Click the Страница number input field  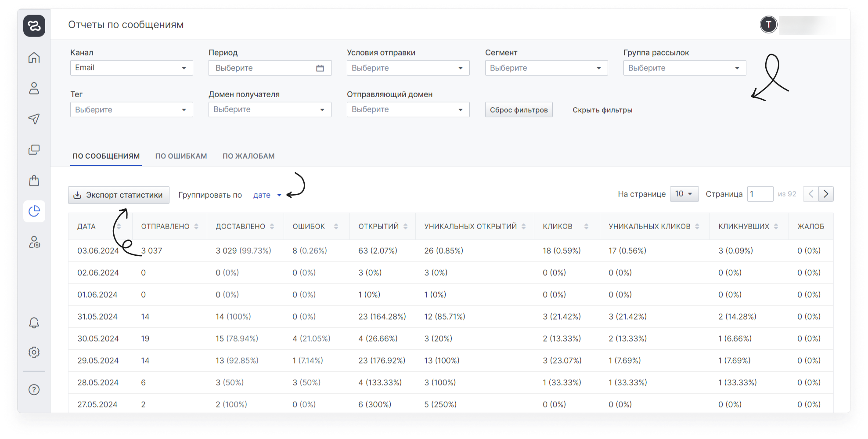tap(760, 194)
